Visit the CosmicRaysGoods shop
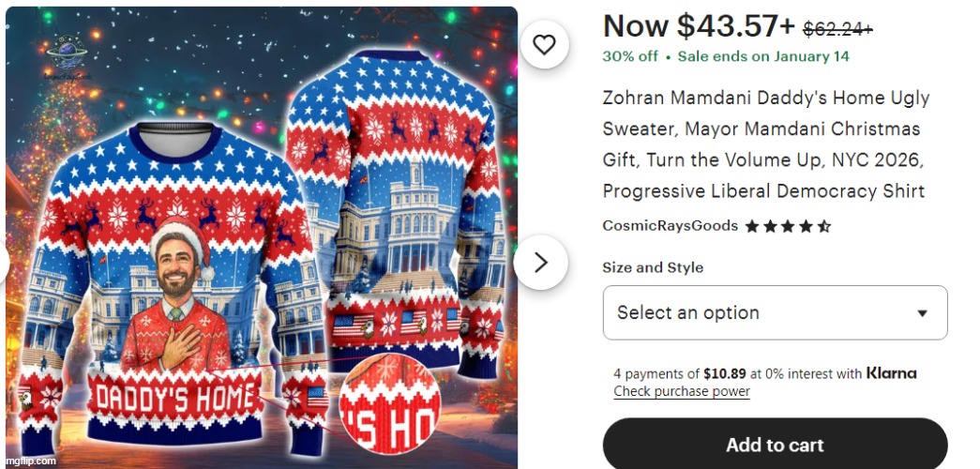Image resolution: width=980 pixels, height=469 pixels. coord(670,226)
